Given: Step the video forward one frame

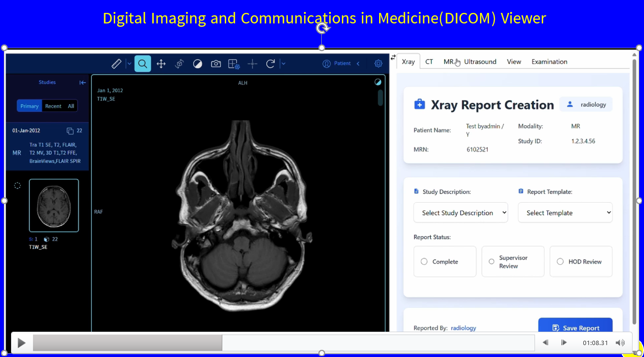Looking at the screenshot, I should tap(564, 343).
